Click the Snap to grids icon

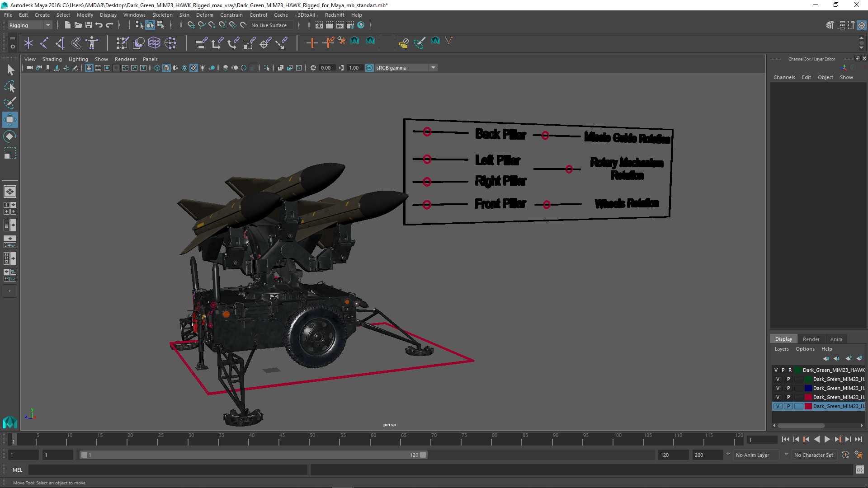pos(191,25)
